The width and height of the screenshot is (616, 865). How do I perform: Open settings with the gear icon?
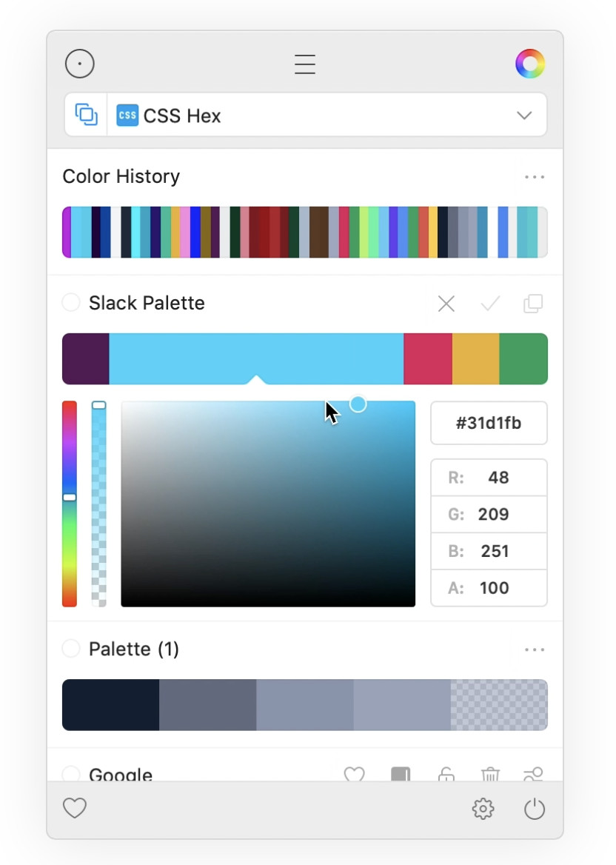[x=483, y=809]
